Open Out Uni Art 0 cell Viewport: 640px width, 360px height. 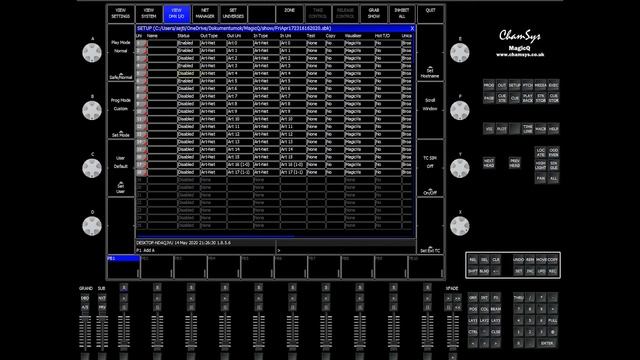click(x=239, y=43)
